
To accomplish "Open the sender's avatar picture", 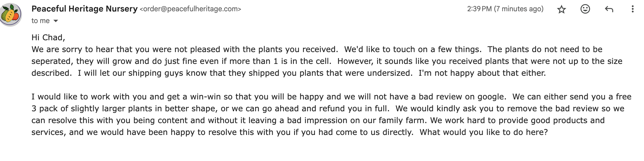I will 11,15.
